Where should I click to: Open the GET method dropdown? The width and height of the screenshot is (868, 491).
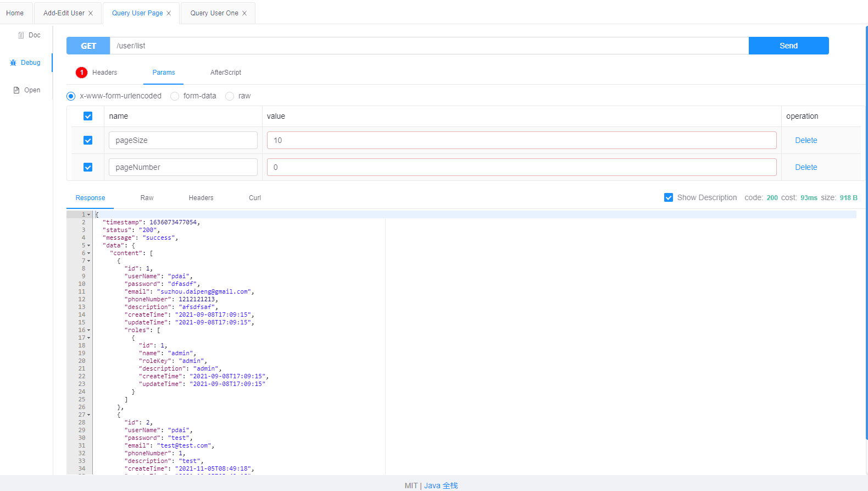(x=88, y=46)
